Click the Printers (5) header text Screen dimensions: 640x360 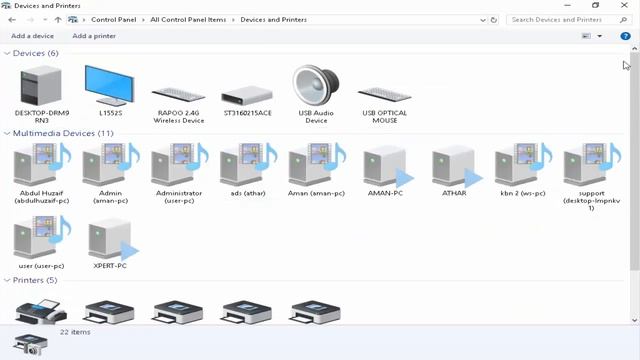click(x=35, y=280)
